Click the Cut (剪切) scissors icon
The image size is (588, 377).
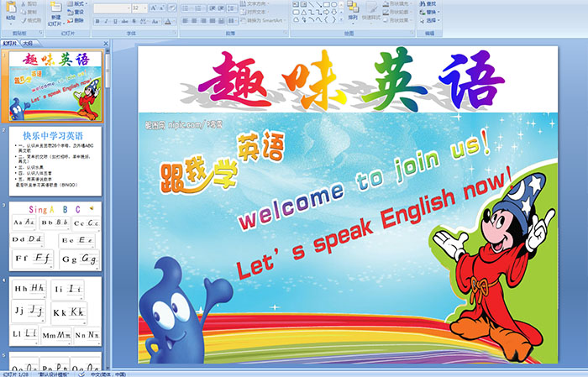(24, 4)
